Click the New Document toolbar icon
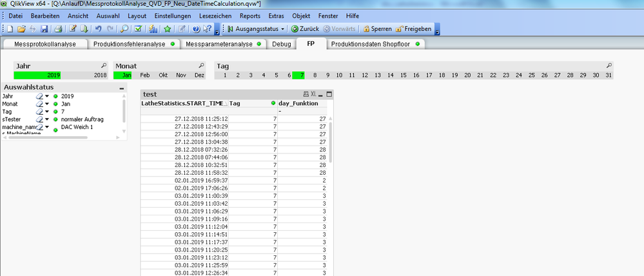This screenshot has height=276, width=644. [10, 29]
